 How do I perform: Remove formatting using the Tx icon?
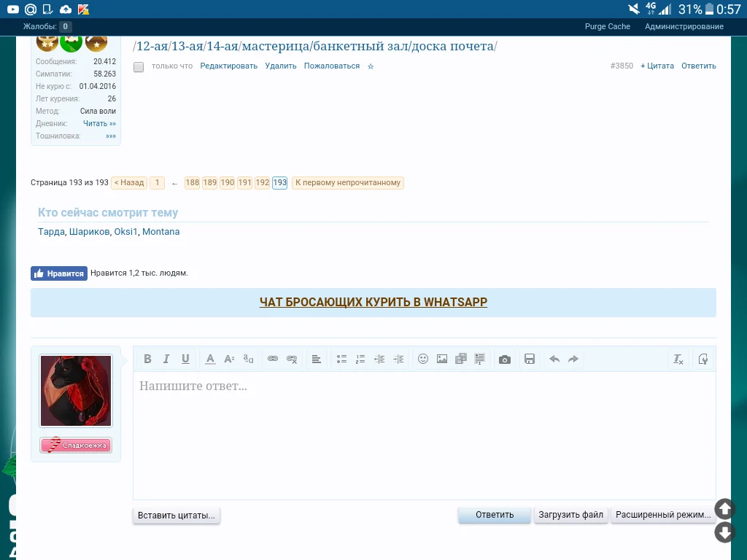click(678, 359)
